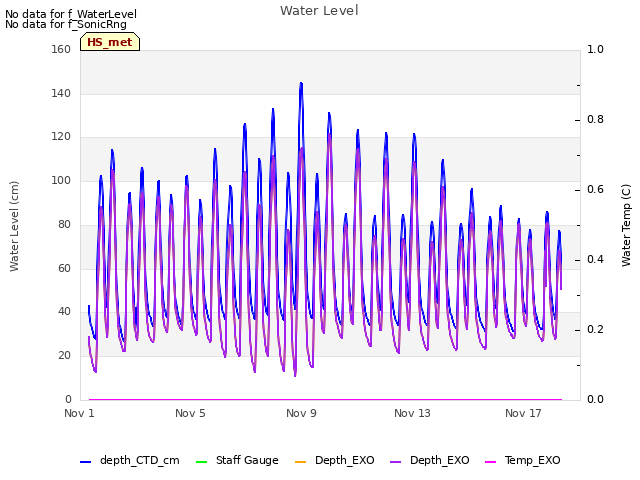Click the magenta Temp_EXO legend swatch
640x480 pixels.
pos(490,462)
